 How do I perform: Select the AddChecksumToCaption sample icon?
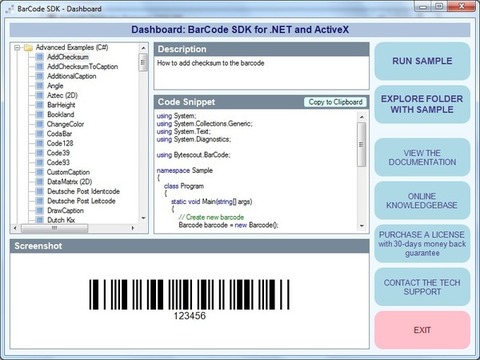point(40,67)
